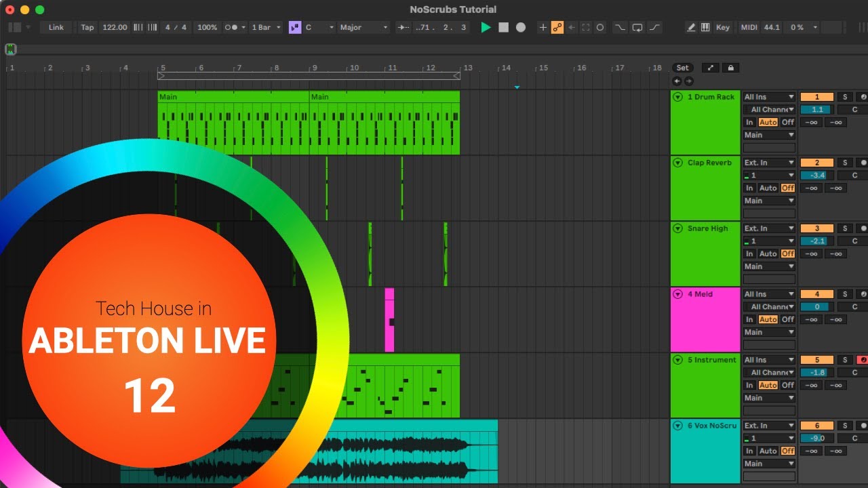Click the Set locator button
The width and height of the screenshot is (868, 488).
683,68
